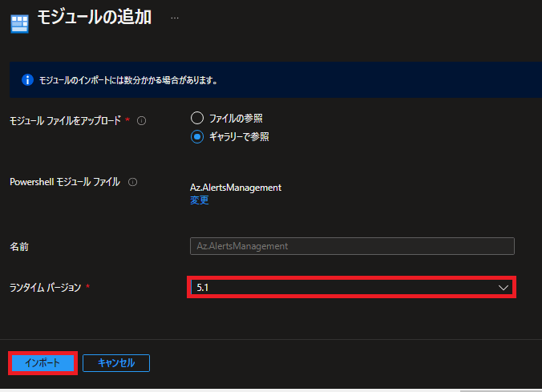Image resolution: width=542 pixels, height=392 pixels.
Task: Click the 変更 link
Action: [200, 200]
